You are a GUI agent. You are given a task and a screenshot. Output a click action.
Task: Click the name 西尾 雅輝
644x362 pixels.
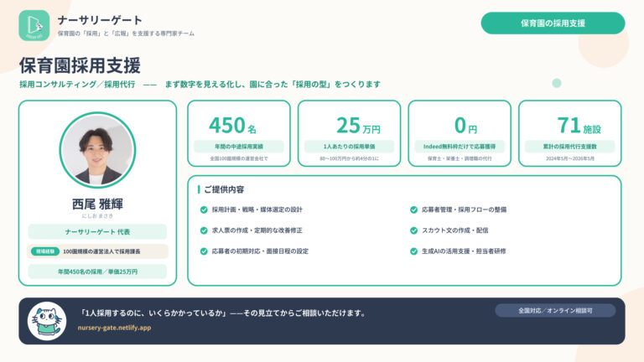(x=97, y=204)
